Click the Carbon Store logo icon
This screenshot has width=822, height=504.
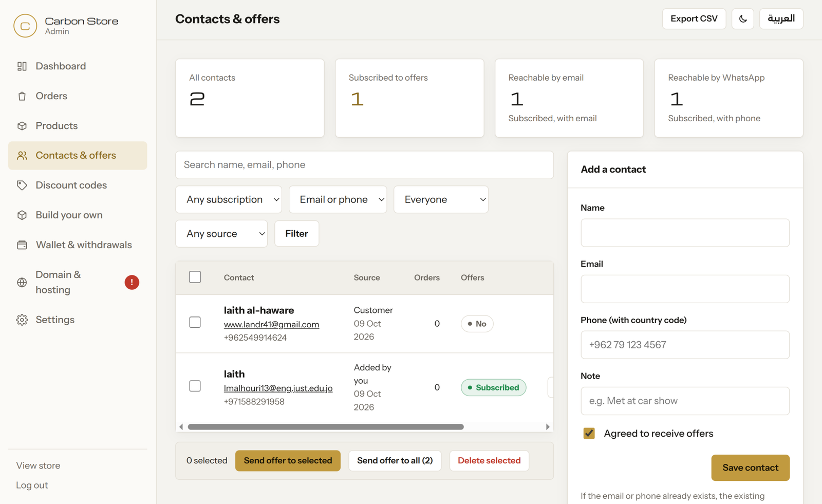pyautogui.click(x=25, y=26)
